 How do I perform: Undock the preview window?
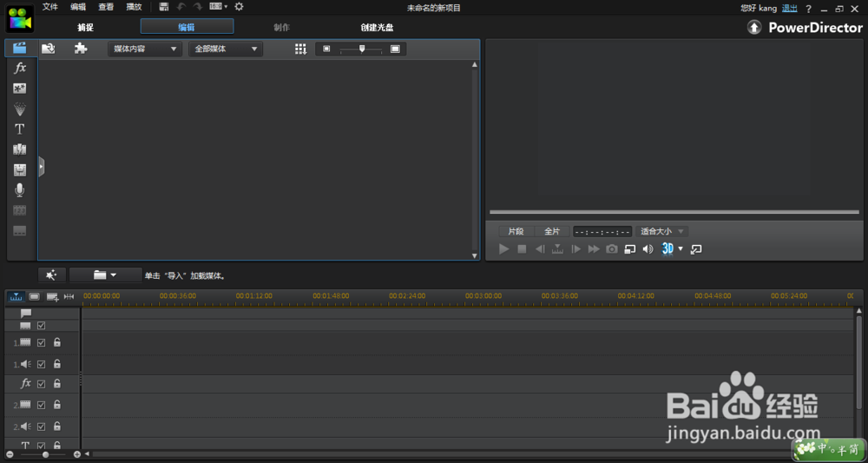[696, 249]
